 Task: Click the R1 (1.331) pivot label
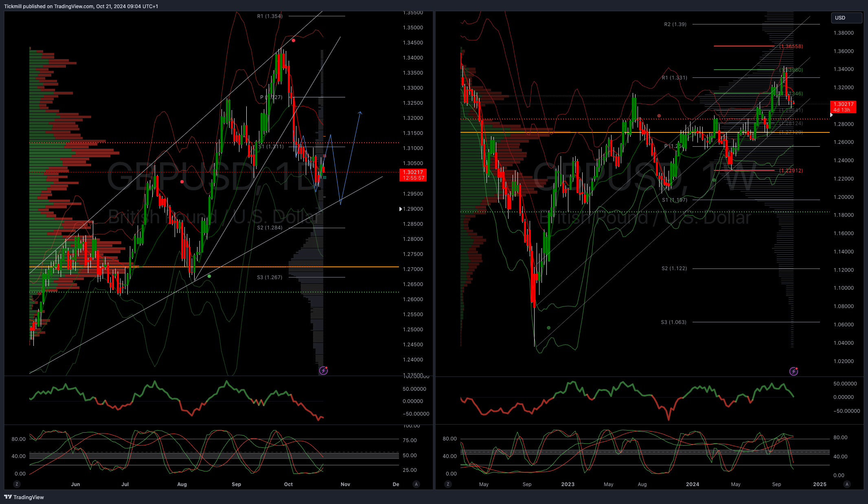[x=674, y=78]
